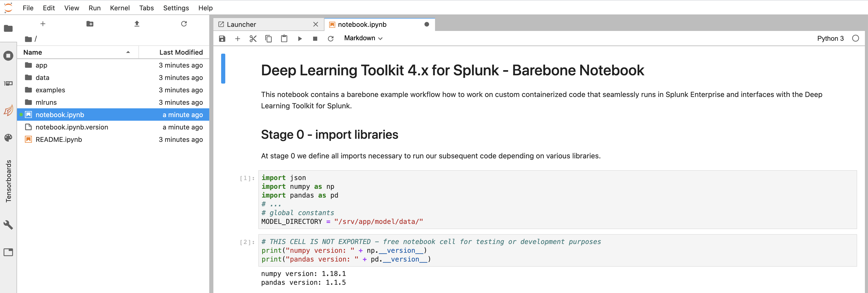Run the selected cell
The width and height of the screenshot is (868, 293).
click(x=300, y=39)
